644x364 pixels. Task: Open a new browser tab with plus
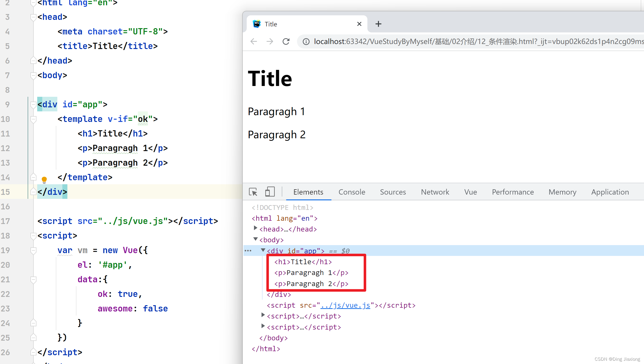[378, 24]
